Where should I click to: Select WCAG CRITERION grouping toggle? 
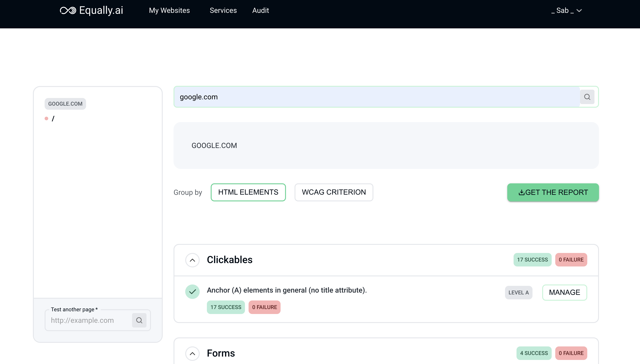[334, 192]
